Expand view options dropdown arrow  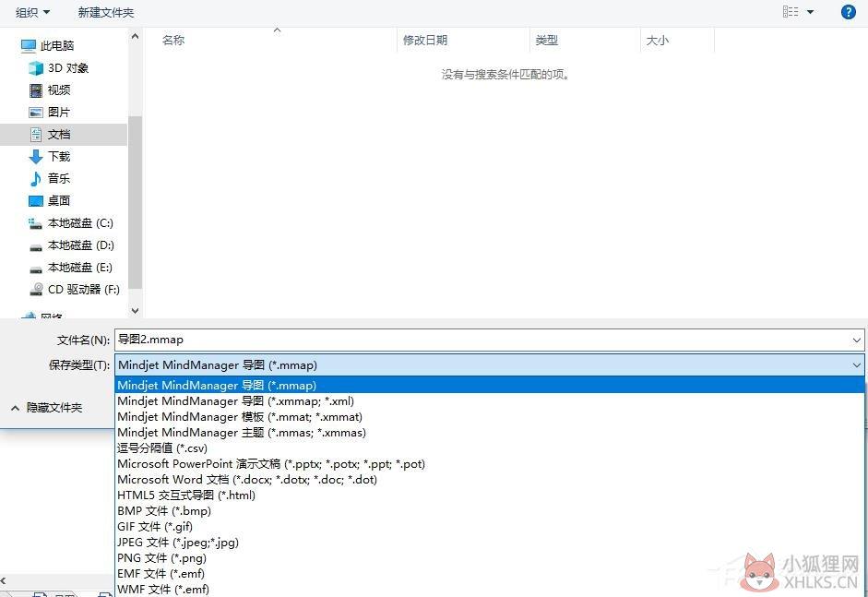coord(811,12)
